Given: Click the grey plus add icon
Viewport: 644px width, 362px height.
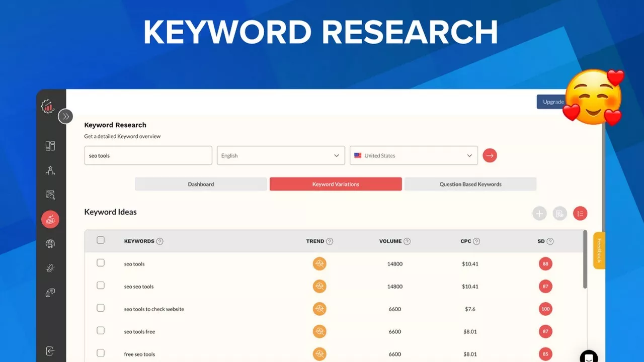Looking at the screenshot, I should (539, 214).
